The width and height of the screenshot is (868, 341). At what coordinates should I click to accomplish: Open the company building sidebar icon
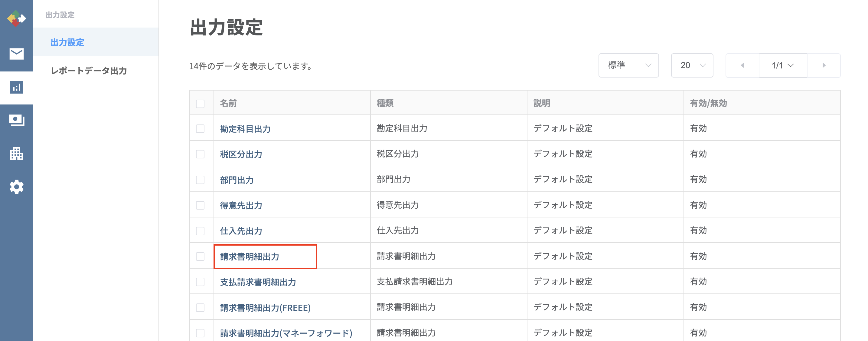tap(17, 154)
